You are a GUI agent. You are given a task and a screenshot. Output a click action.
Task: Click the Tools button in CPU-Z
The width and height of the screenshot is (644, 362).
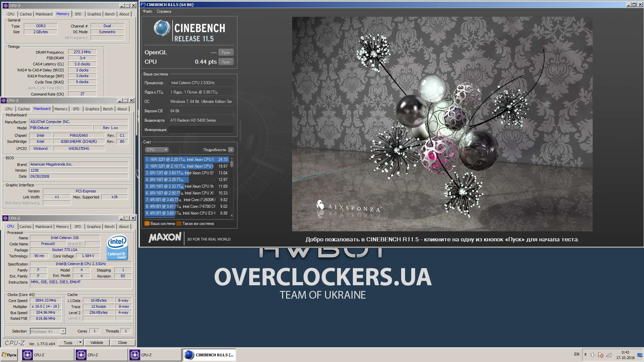(x=68, y=343)
